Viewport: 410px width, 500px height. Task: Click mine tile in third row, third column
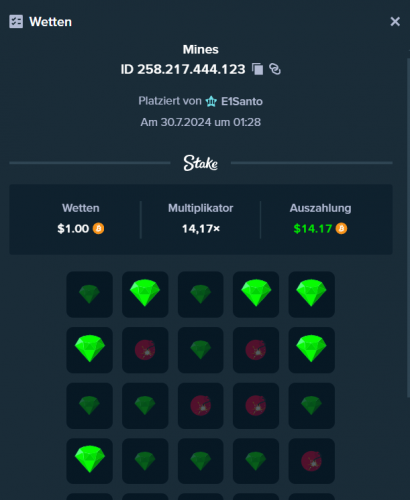(x=201, y=406)
